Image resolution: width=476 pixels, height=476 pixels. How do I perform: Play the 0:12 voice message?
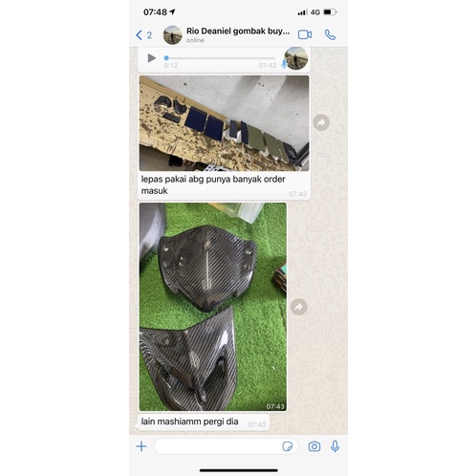[x=152, y=58]
